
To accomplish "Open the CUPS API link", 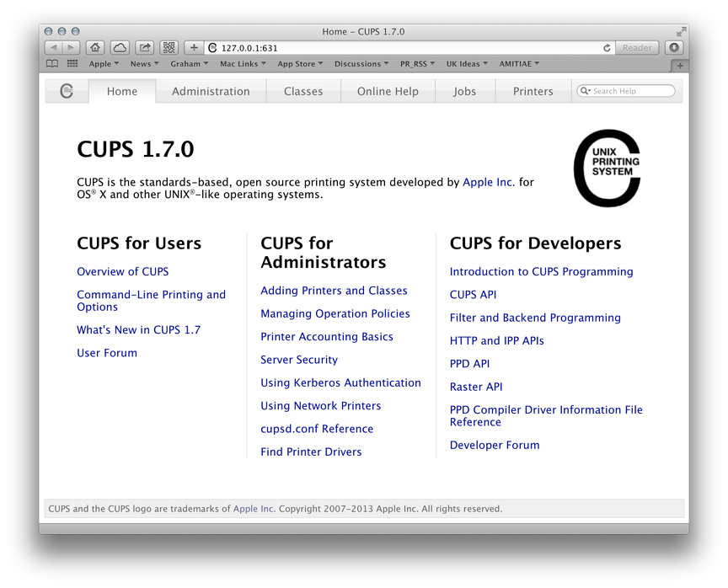I will click(x=473, y=295).
